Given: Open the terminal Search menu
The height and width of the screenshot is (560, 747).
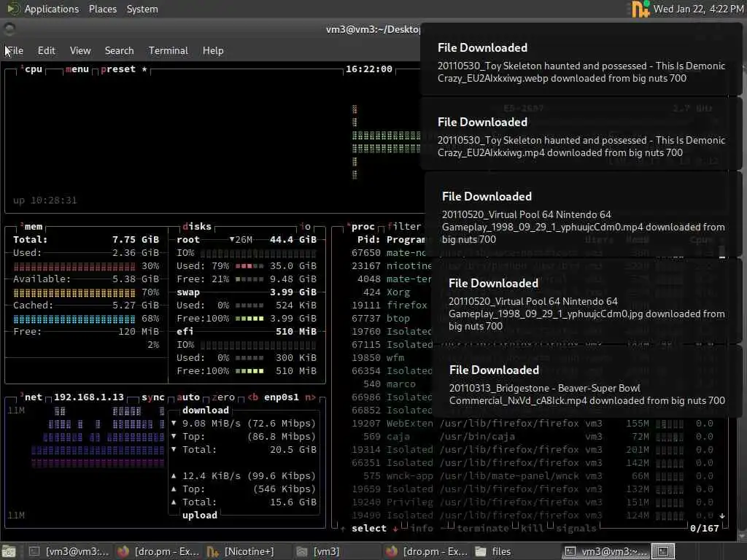Looking at the screenshot, I should (x=119, y=50).
